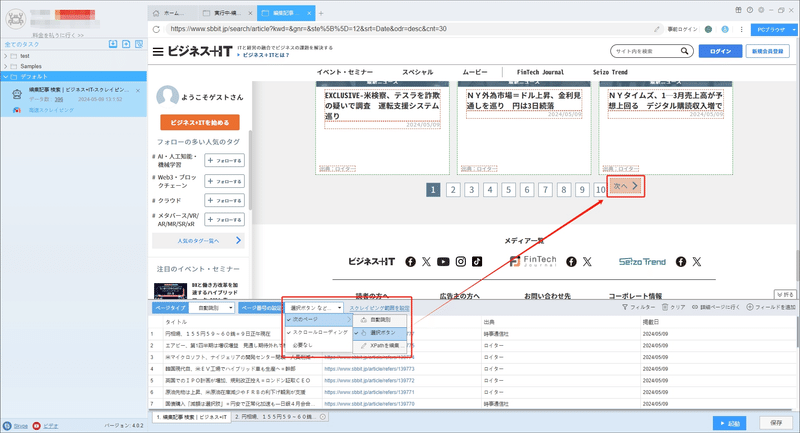Click the blue round icon in the address toolbar
The height and width of the screenshot is (433, 800).
pos(725,29)
